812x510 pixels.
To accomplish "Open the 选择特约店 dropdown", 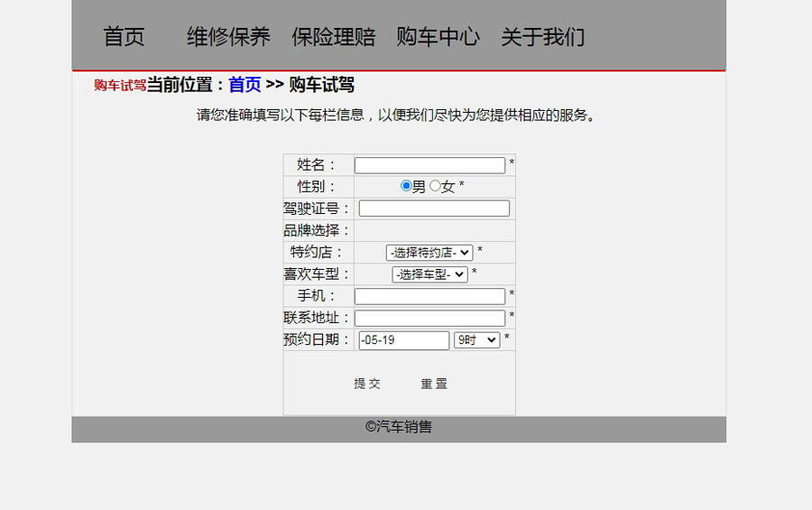I will [x=429, y=253].
